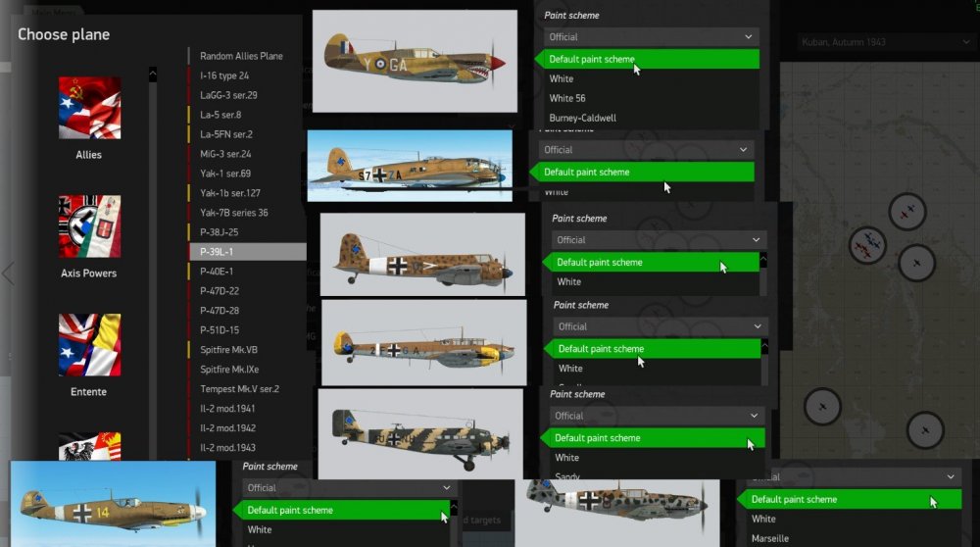The image size is (980, 547).
Task: Select the Entente faction flag icon
Action: [89, 345]
